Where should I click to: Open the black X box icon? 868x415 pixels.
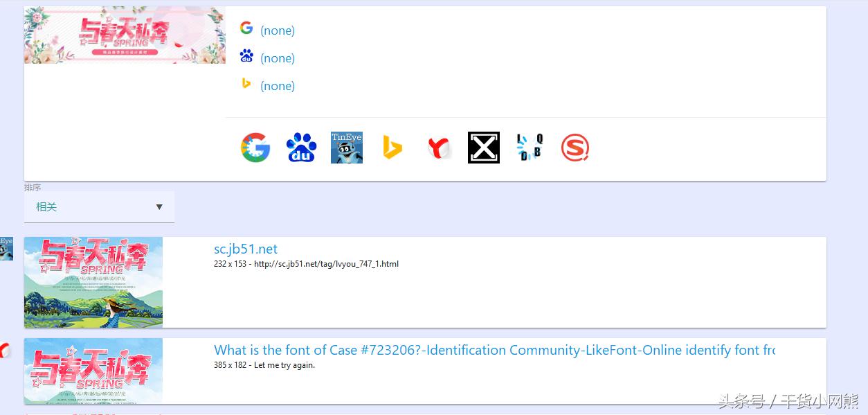[484, 148]
